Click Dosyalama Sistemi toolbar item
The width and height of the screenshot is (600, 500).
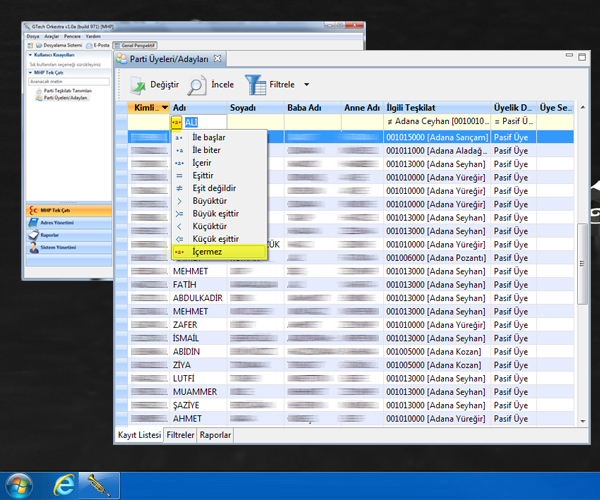(x=59, y=45)
